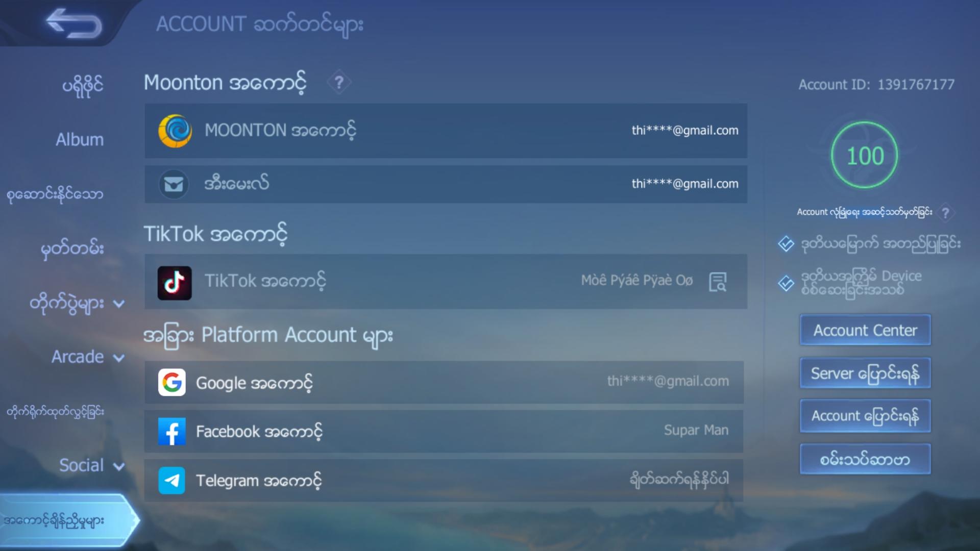Click the Telegram ချိတ်ဆက်ရန်နှိပ်ပါ link
980x551 pixels.
(x=679, y=480)
